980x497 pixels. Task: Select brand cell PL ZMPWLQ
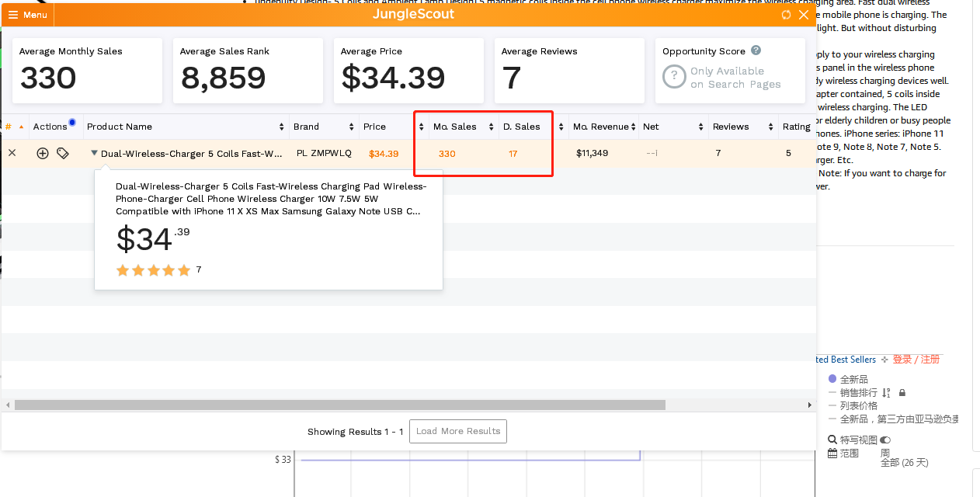click(324, 154)
